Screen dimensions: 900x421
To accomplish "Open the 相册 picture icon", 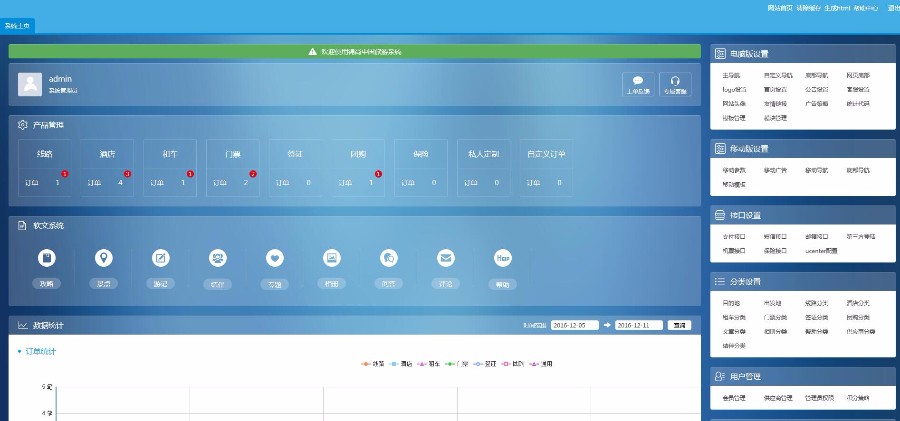I will (332, 258).
